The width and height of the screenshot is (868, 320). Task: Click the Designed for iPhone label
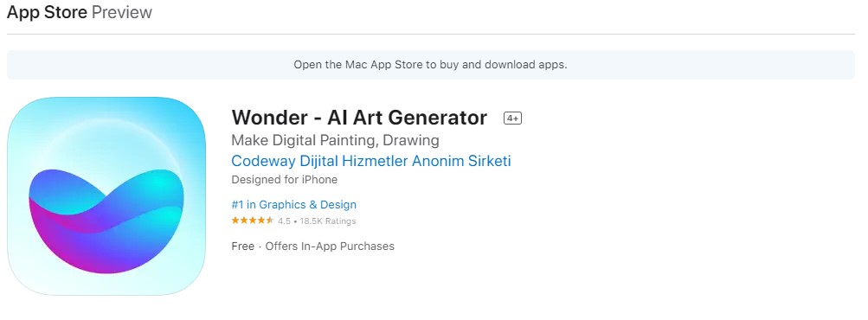tap(285, 179)
